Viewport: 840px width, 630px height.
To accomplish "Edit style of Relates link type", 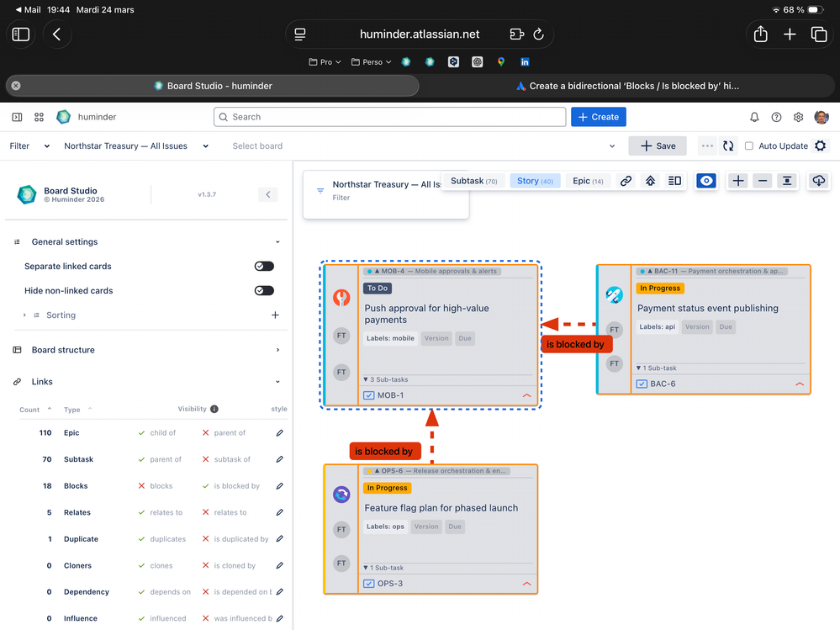I will [x=280, y=513].
